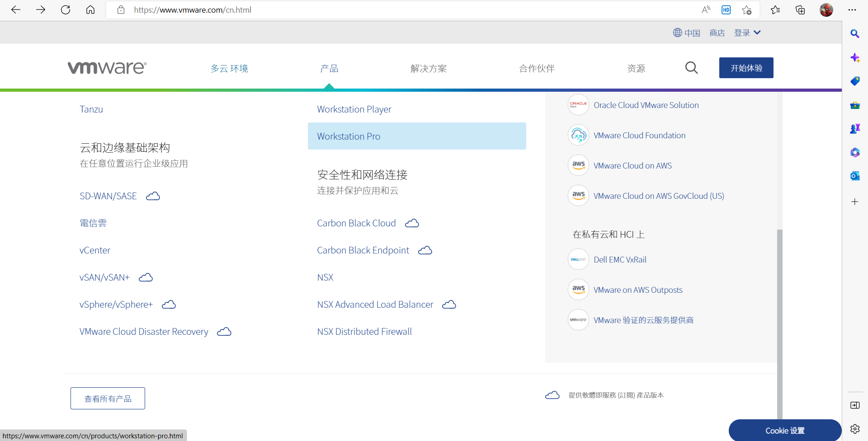868x441 pixels.
Task: Open the VMware site search
Action: click(x=692, y=68)
